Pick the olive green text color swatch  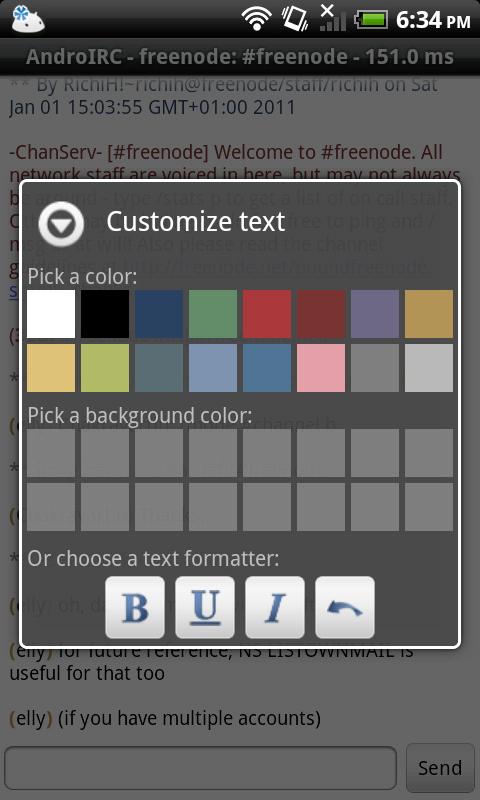pos(105,368)
